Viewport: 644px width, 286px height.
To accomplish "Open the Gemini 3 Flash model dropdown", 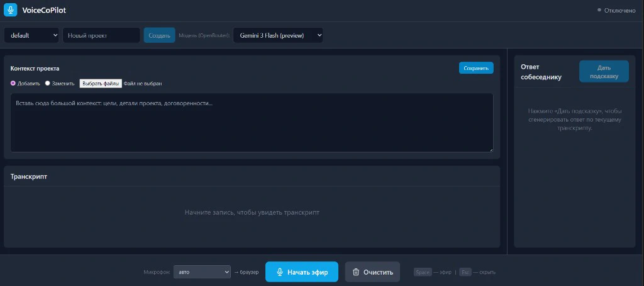I will (x=278, y=35).
